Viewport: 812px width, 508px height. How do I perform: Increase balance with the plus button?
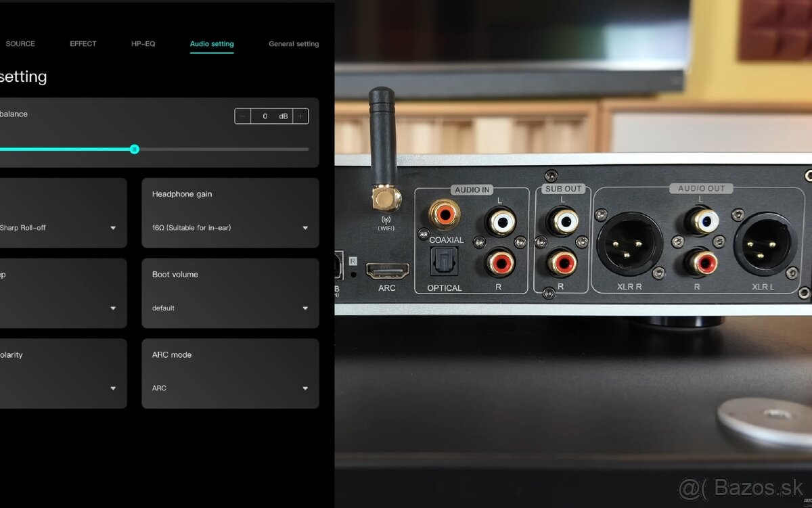(x=301, y=116)
